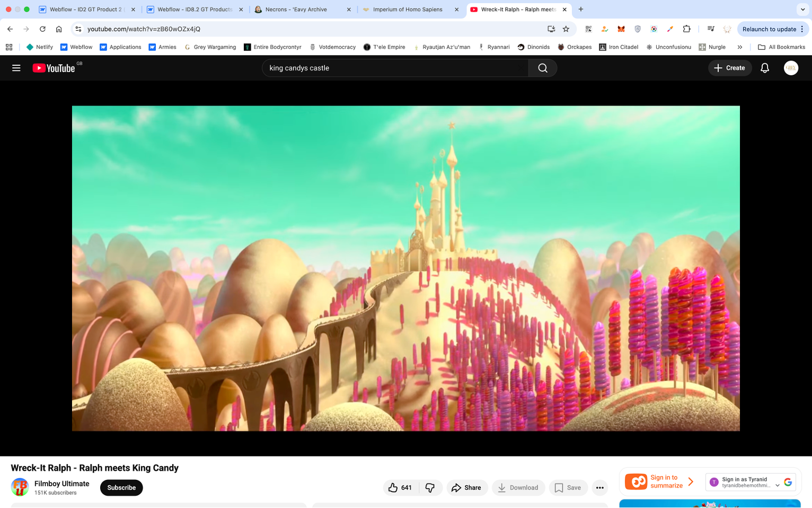Image resolution: width=812 pixels, height=508 pixels.
Task: Click the color picker pen extension icon
Action: click(670, 29)
